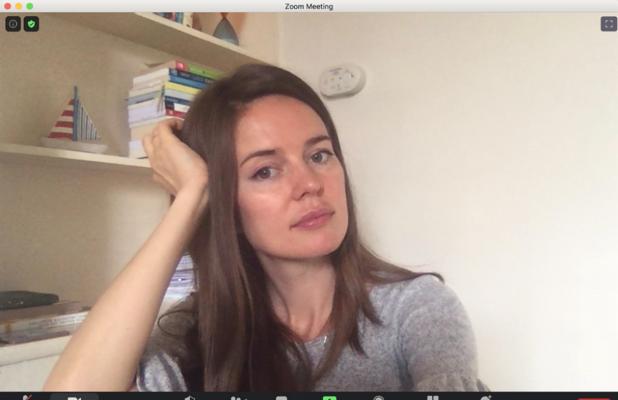Image resolution: width=618 pixels, height=400 pixels.
Task: Click the green Share Screen button
Action: (329, 398)
